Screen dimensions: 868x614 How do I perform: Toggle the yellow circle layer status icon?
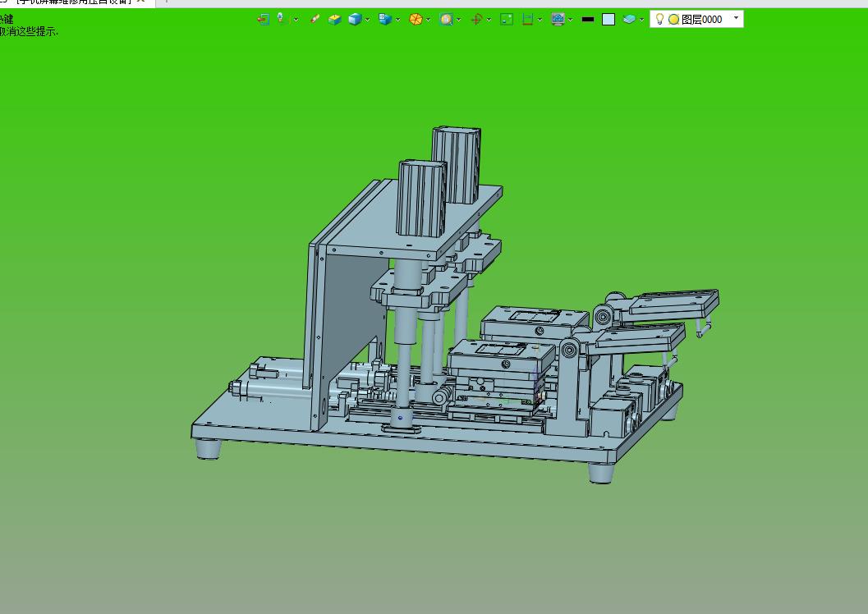(x=673, y=20)
